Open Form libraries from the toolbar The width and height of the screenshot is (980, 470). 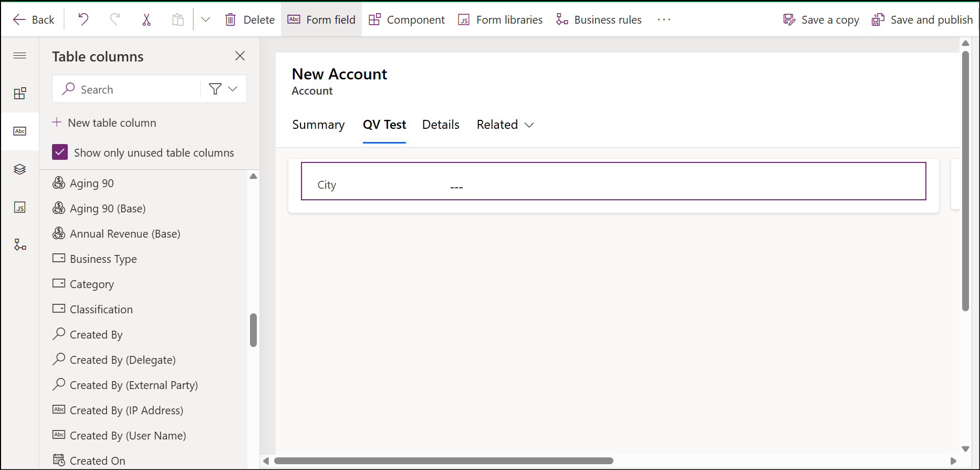click(500, 19)
